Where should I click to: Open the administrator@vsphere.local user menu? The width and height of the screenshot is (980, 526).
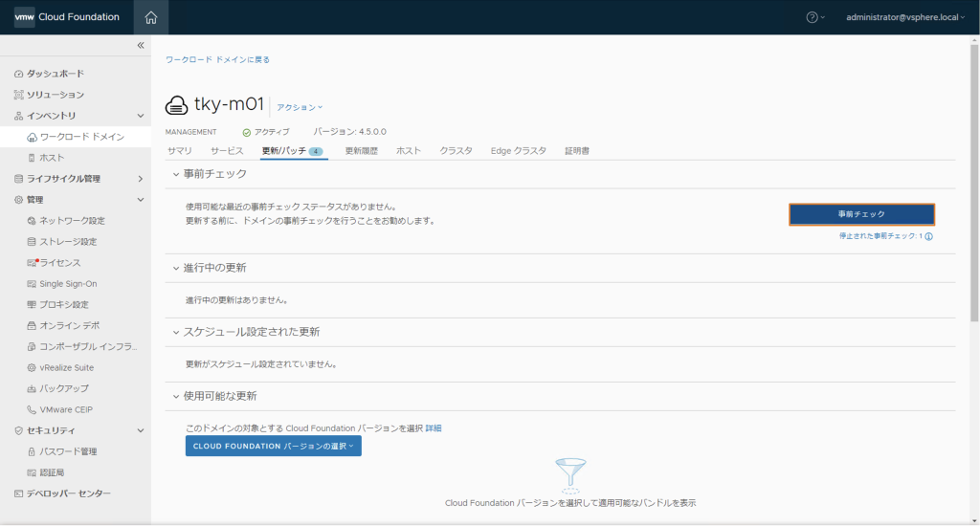[x=905, y=17]
